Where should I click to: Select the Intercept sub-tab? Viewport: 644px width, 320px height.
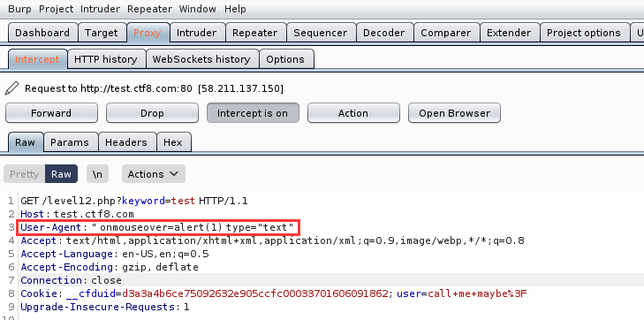[37, 59]
